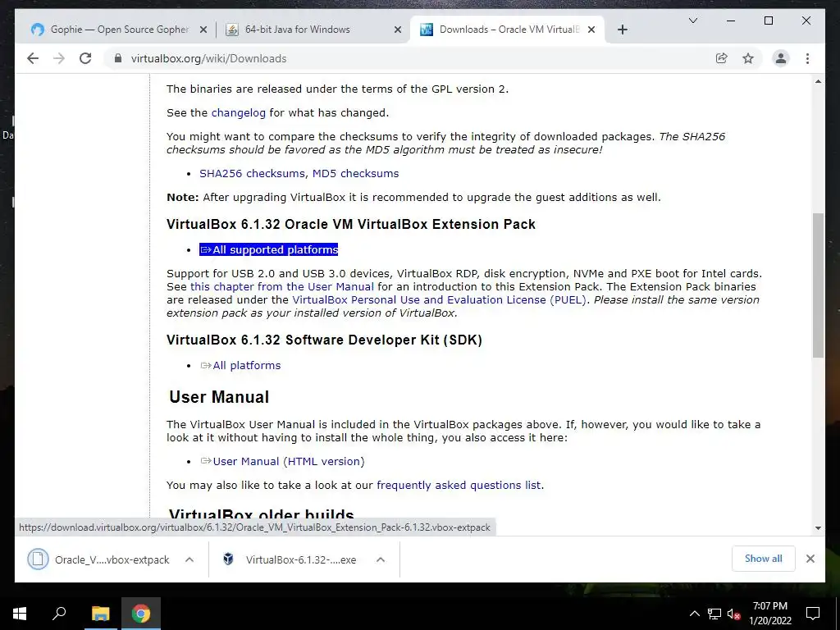
Task: Close the Gophie tab
Action: (x=203, y=30)
